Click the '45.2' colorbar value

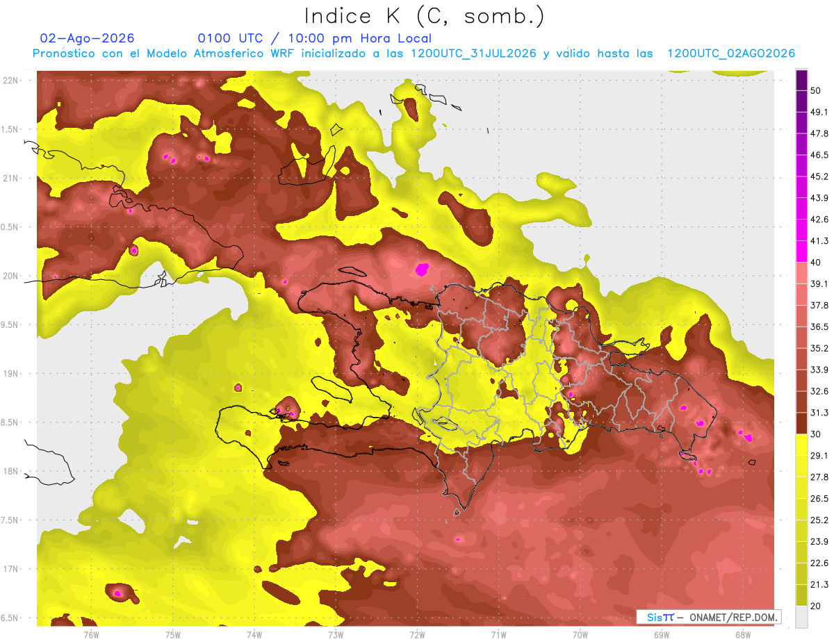[819, 176]
